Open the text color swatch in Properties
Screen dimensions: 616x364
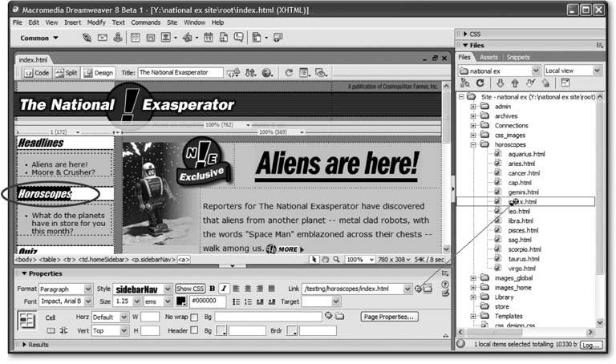click(180, 301)
